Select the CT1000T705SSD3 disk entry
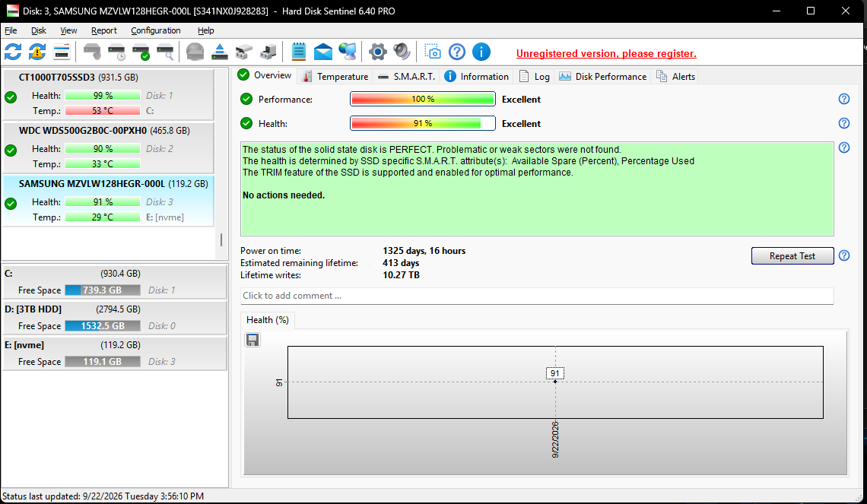This screenshot has height=504, width=867. coord(108,94)
